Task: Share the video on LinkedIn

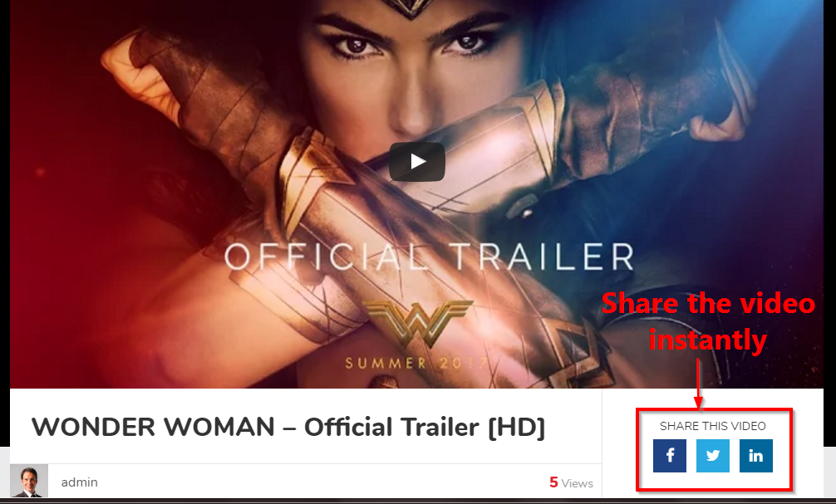Action: coord(756,456)
